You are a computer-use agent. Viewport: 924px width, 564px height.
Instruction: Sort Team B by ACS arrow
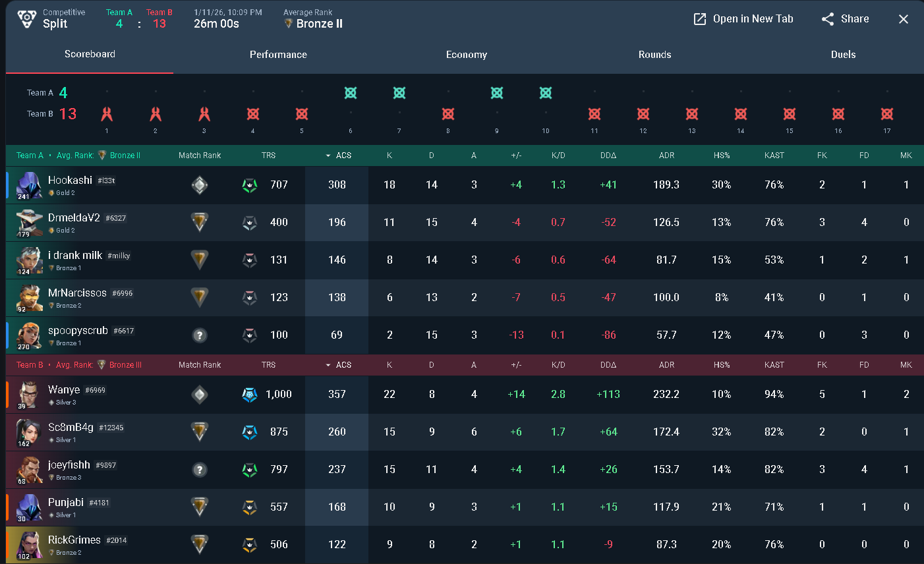[328, 365]
